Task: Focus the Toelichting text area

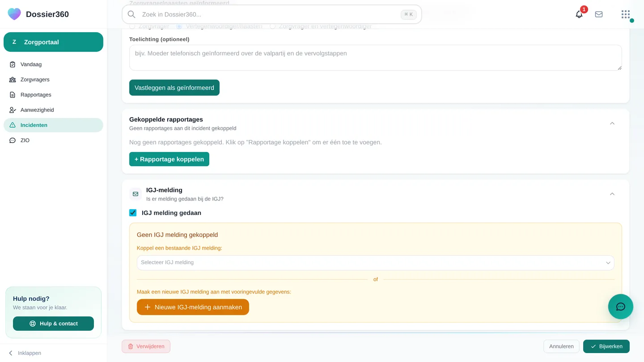Action: pyautogui.click(x=376, y=58)
